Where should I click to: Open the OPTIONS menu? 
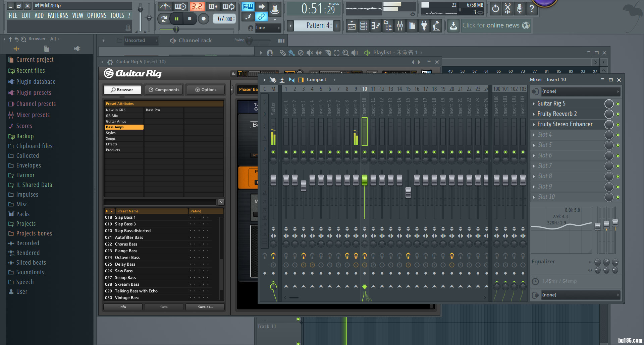(x=97, y=15)
